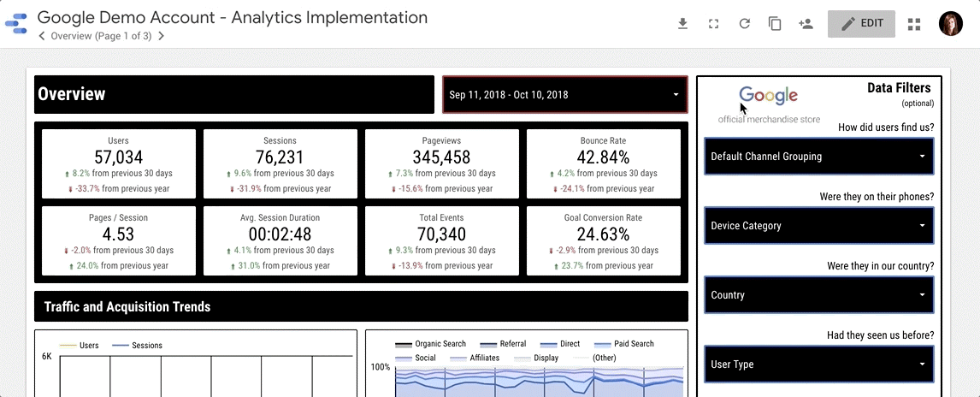The height and width of the screenshot is (397, 980).
Task: Select the Pages / Session scorecard
Action: click(119, 240)
